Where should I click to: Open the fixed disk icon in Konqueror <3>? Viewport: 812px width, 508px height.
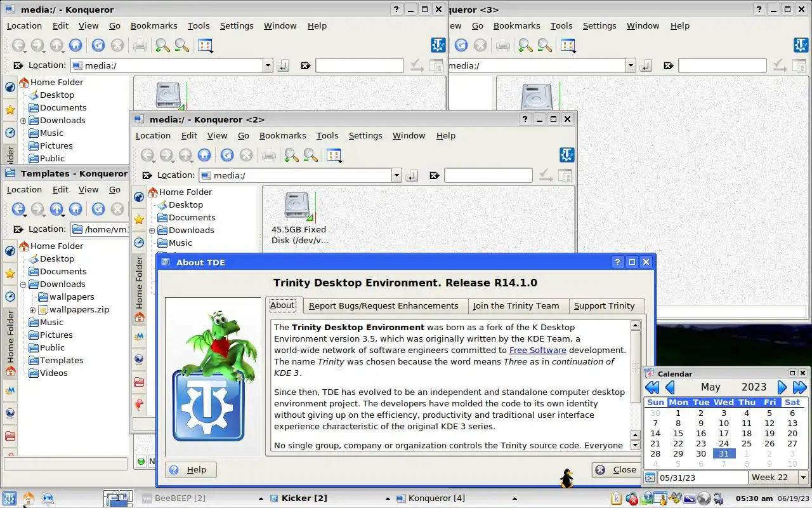point(537,97)
